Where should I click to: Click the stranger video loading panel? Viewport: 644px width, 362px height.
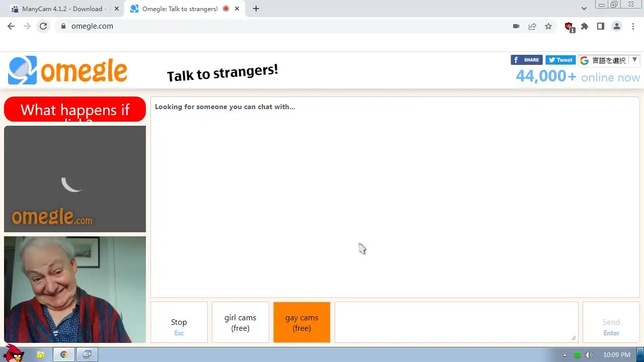(x=75, y=179)
